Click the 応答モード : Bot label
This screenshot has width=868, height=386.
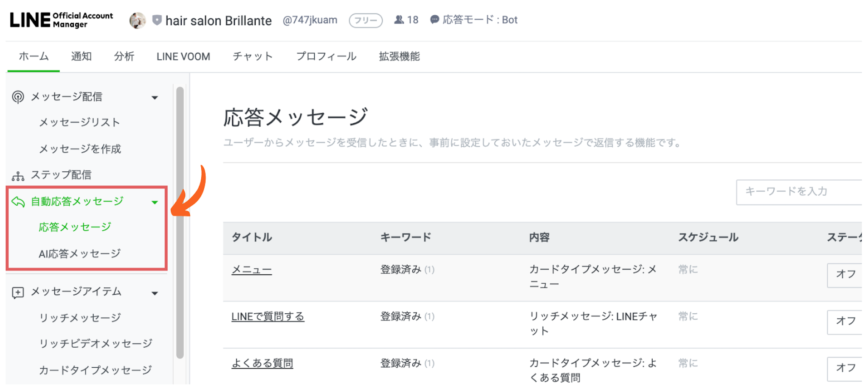[x=480, y=20]
